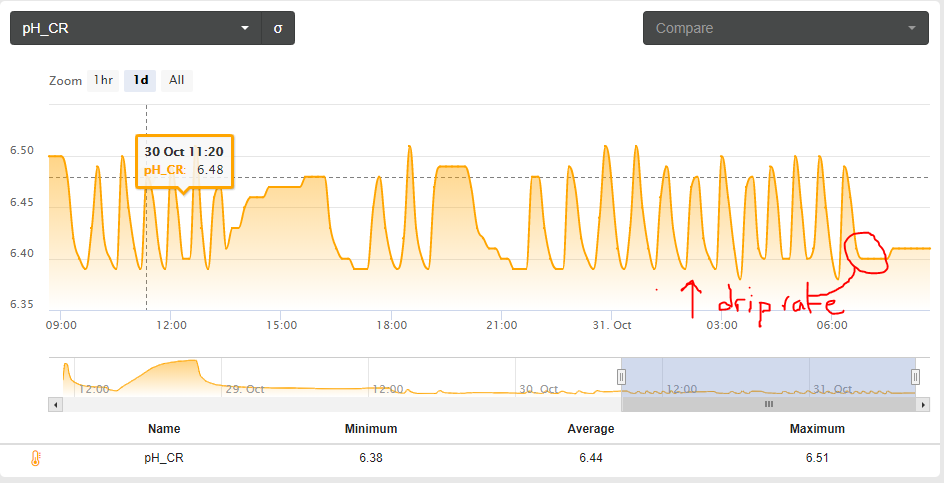Click the 18:00 x-axis label
944x483 pixels.
pyautogui.click(x=391, y=325)
